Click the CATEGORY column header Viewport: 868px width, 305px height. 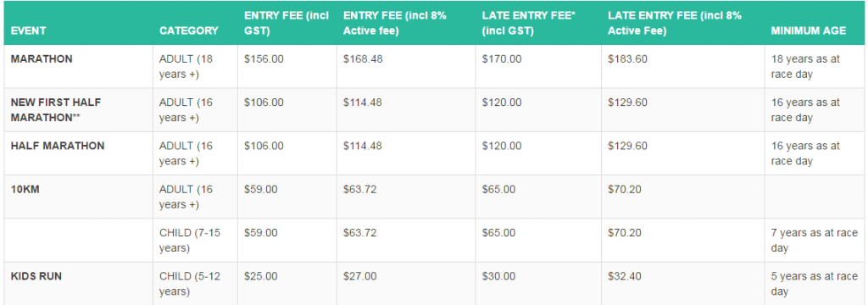189,31
